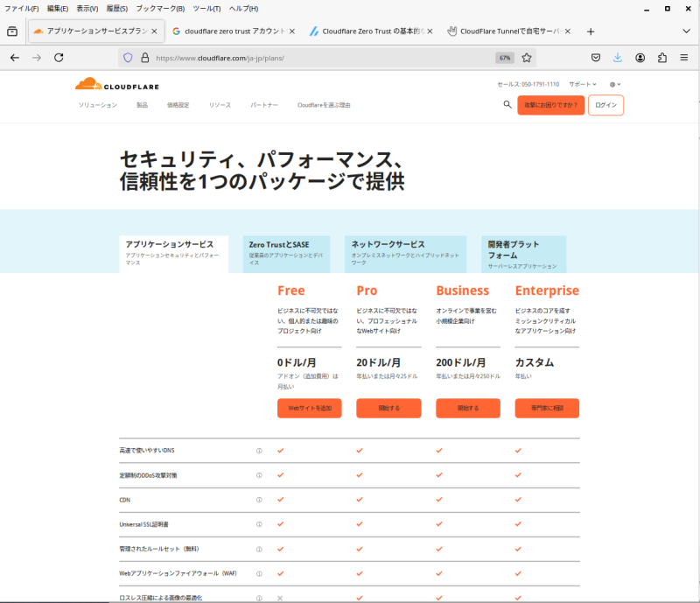Image resolution: width=700 pixels, height=603 pixels.
Task: Click Webサイトを追加 under Free plan
Action: (309, 408)
